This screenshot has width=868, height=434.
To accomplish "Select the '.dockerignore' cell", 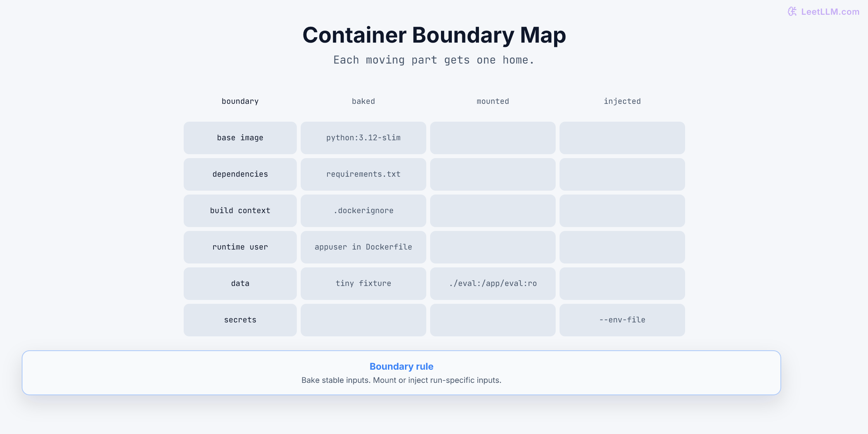I will click(x=363, y=211).
